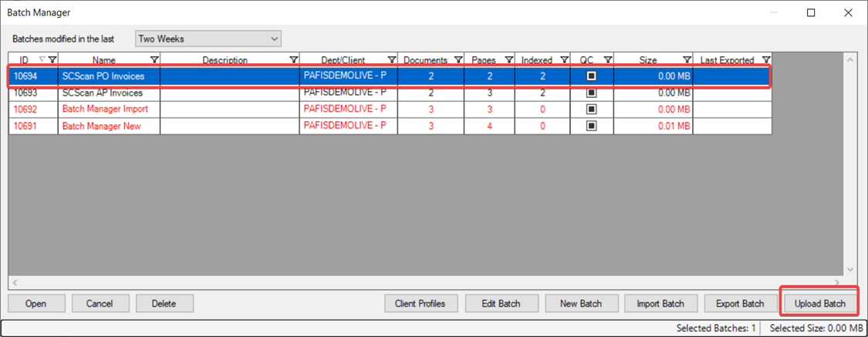This screenshot has width=868, height=337.
Task: Filter the Documents column via funnel icon
Action: pos(459,60)
